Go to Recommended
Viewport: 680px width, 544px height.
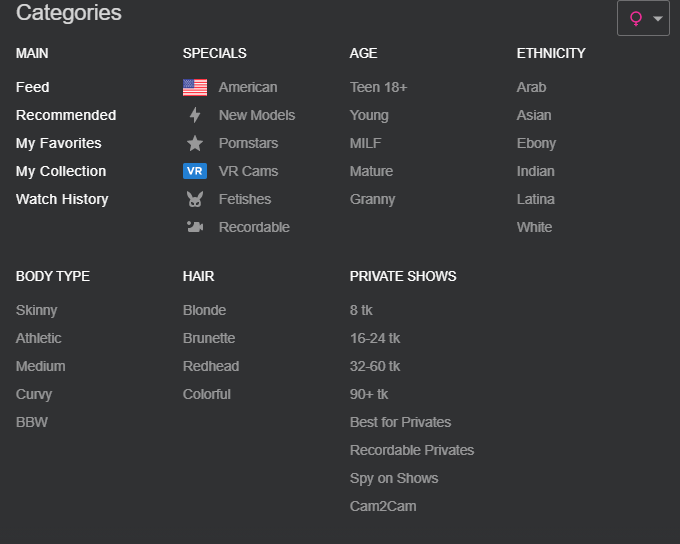66,115
